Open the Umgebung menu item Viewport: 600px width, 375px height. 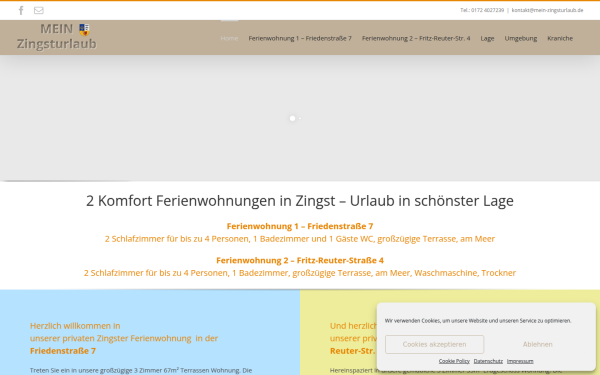520,38
